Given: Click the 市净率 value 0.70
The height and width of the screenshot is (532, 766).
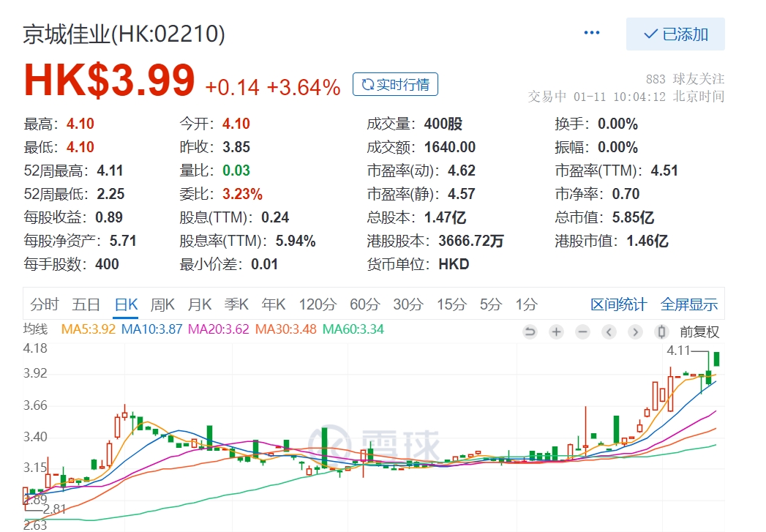Looking at the screenshot, I should (626, 194).
